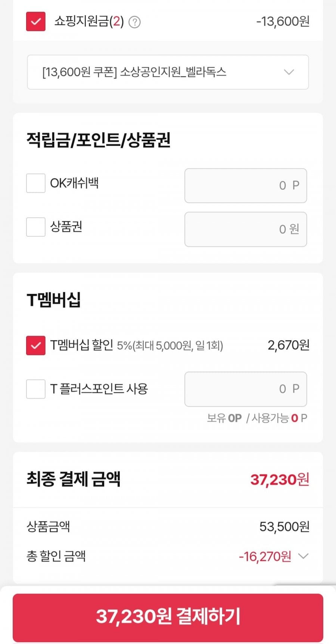This screenshot has height=644, width=336.
Task: Tap the OK캐쉬백 label text
Action: [74, 183]
